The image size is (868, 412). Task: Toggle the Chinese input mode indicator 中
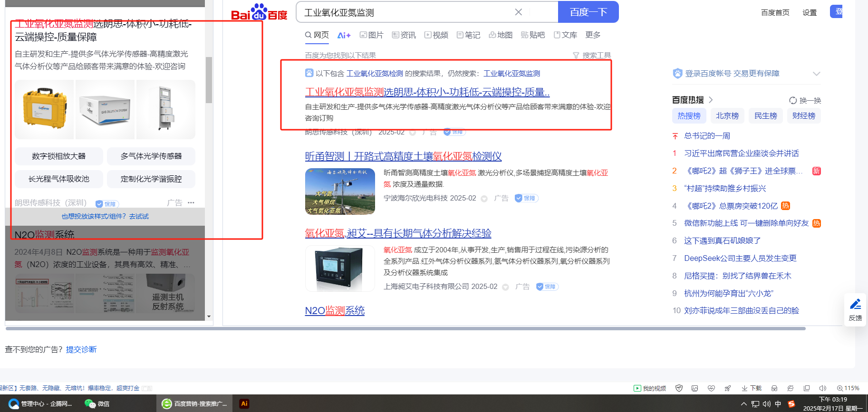coord(778,404)
